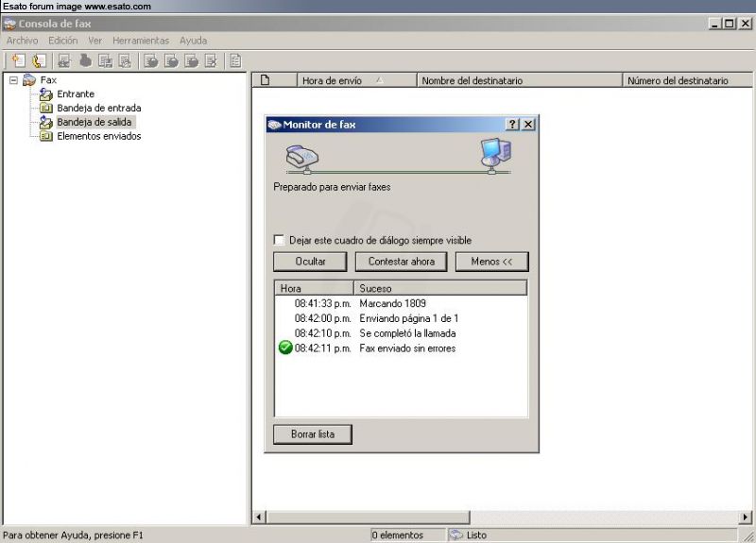Screen dimensions: 756x543
Task: Click the Fax root icon in tree
Action: click(x=29, y=80)
